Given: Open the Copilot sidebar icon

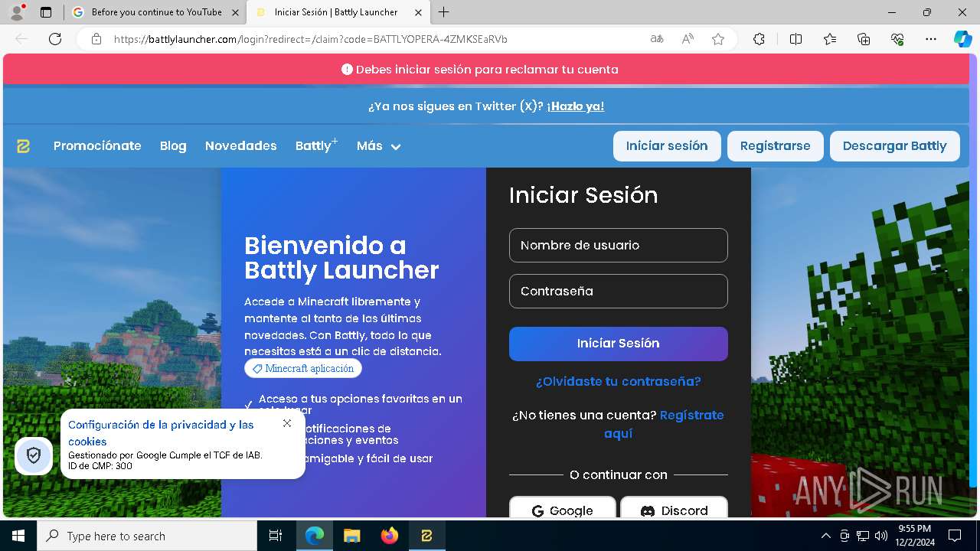Looking at the screenshot, I should tap(962, 39).
